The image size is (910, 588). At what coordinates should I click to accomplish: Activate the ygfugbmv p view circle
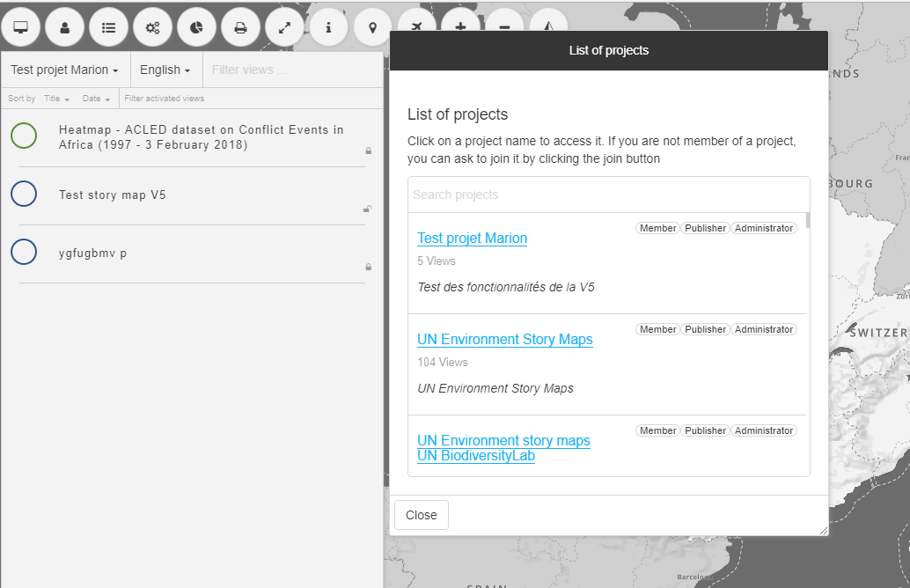click(x=24, y=252)
